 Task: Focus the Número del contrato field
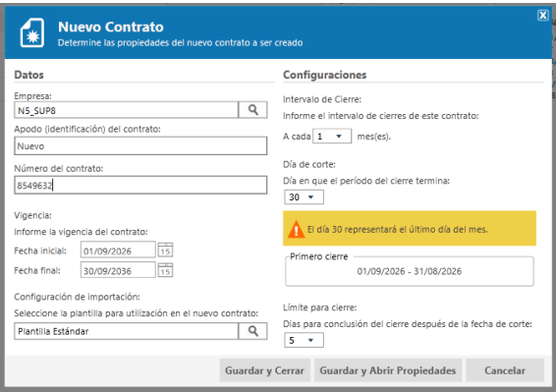point(140,185)
